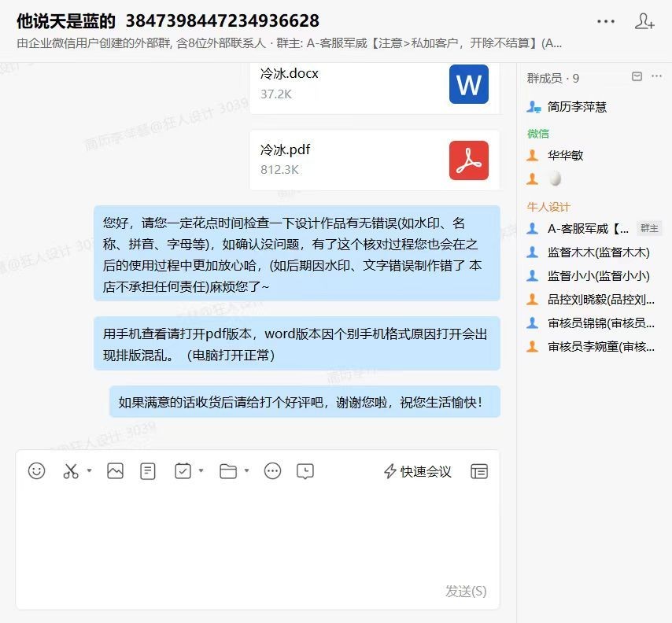Select the task checkbox icon in toolbar

(x=183, y=471)
